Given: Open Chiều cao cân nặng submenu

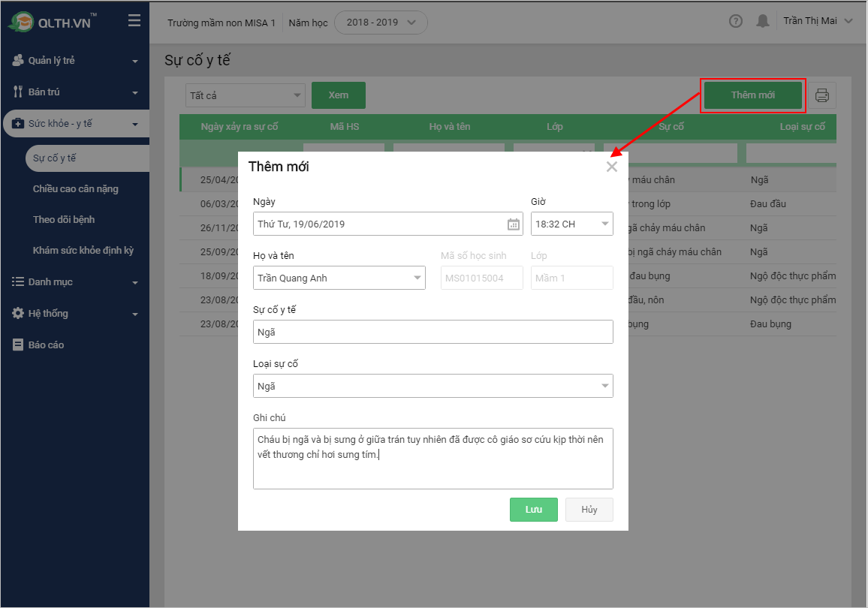Looking at the screenshot, I should 75,188.
